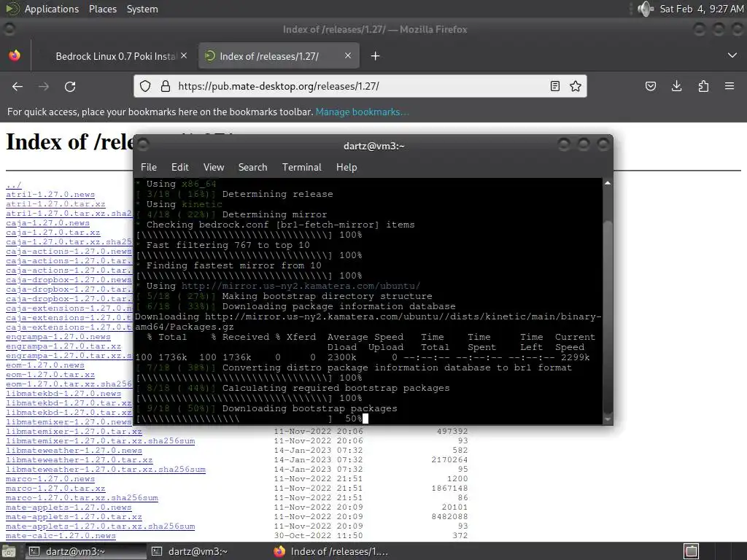Click the Firefox View icon left of tabs
This screenshot has width=747, height=560.
pos(15,55)
